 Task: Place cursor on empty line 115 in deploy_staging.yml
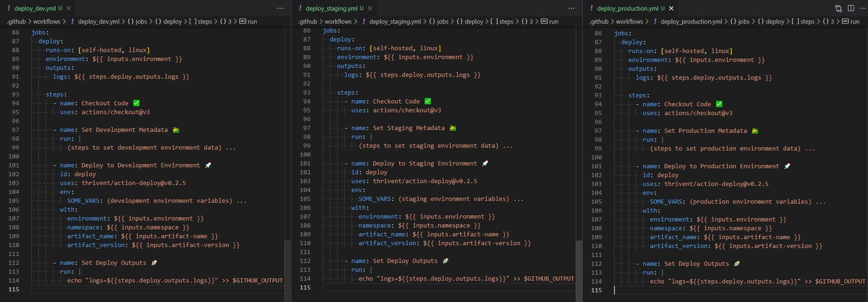click(449, 288)
